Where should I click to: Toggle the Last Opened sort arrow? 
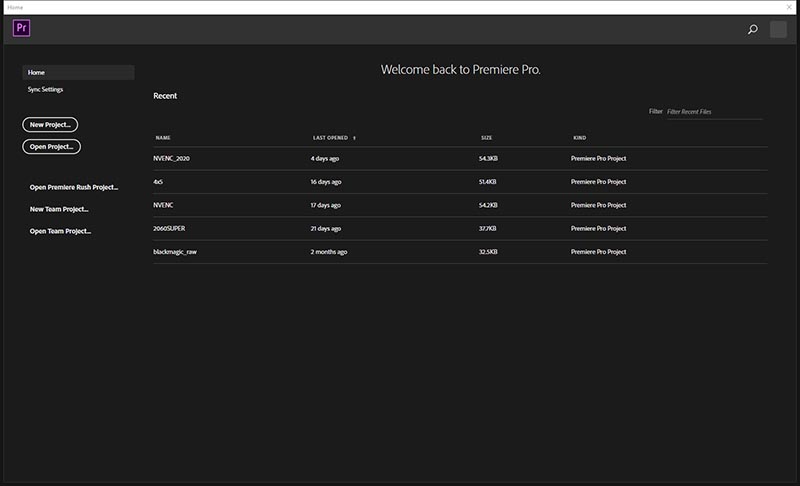click(354, 138)
